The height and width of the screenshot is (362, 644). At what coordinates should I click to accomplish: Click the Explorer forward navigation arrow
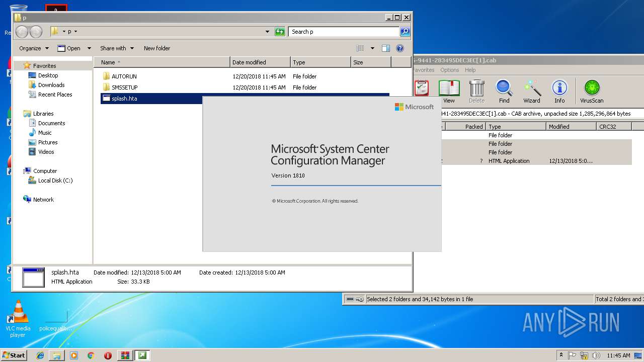(x=36, y=32)
